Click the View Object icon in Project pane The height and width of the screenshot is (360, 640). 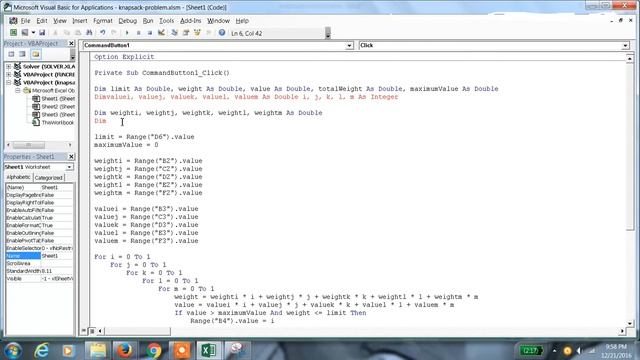tap(22, 54)
